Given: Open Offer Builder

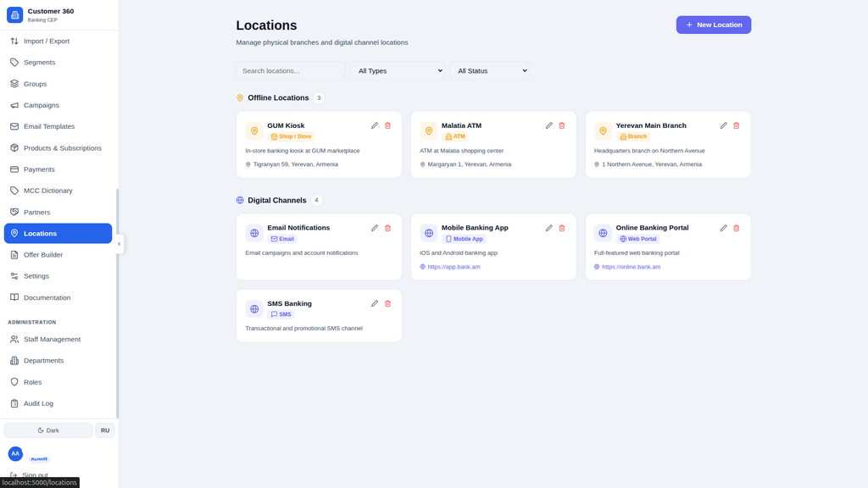Looking at the screenshot, I should [x=58, y=255].
